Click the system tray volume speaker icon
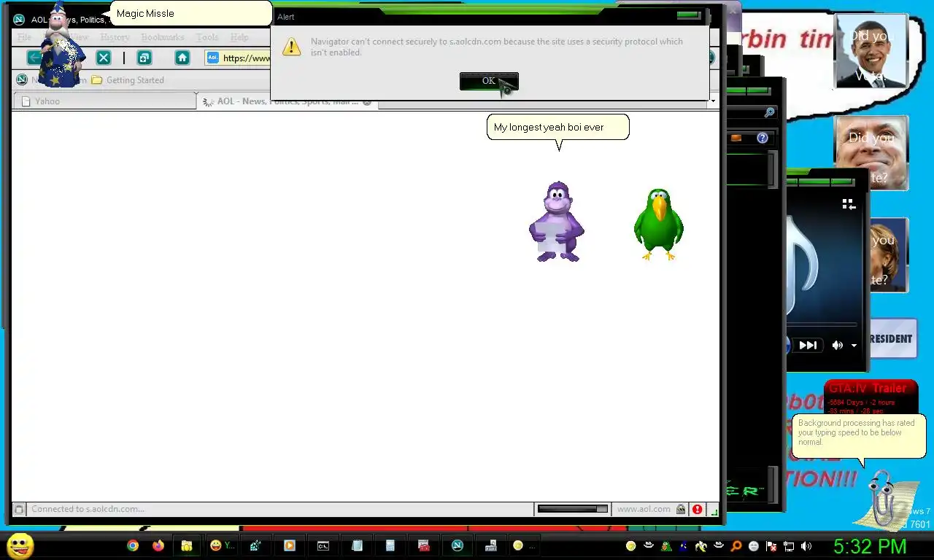The width and height of the screenshot is (934, 560). [806, 546]
